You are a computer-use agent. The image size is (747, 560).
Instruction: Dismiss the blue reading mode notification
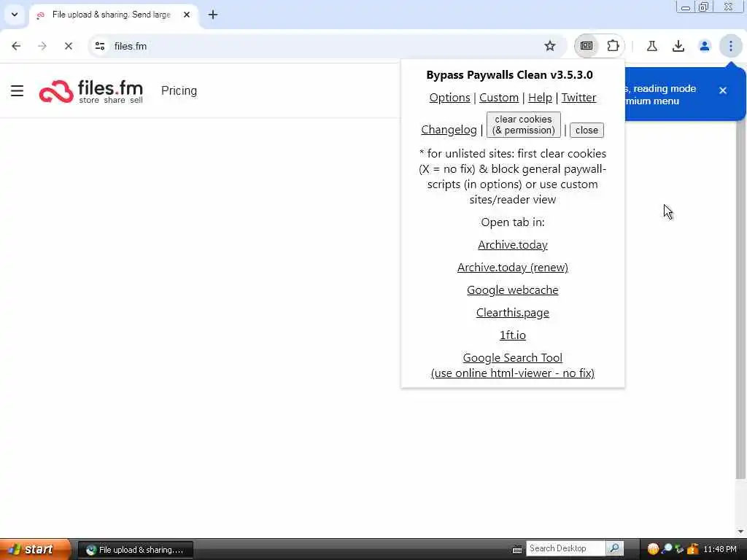point(723,90)
